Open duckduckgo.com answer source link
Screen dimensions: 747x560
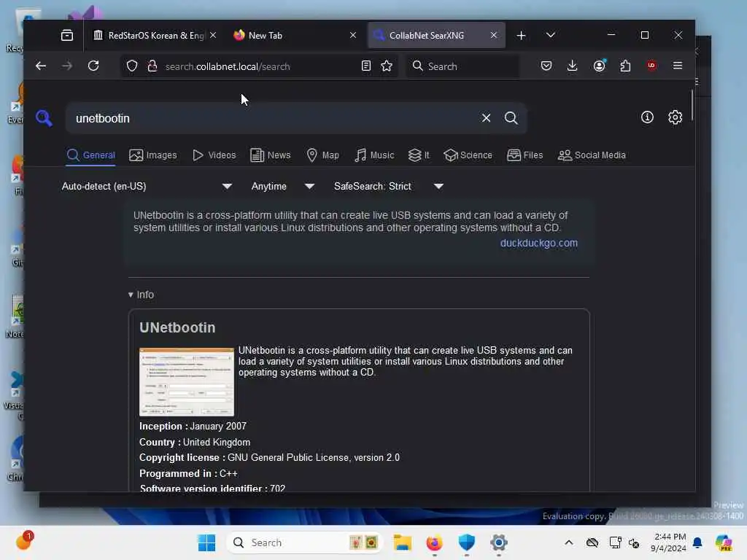(x=539, y=243)
